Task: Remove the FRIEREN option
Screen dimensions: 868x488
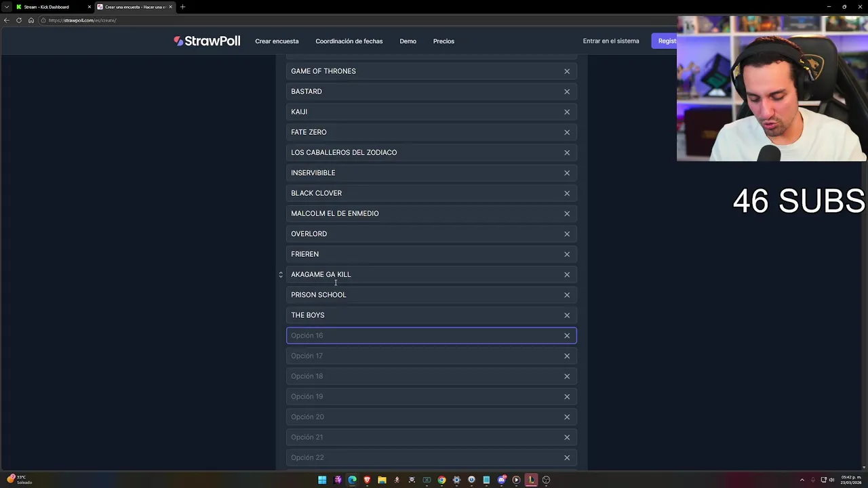Action: [x=567, y=254]
